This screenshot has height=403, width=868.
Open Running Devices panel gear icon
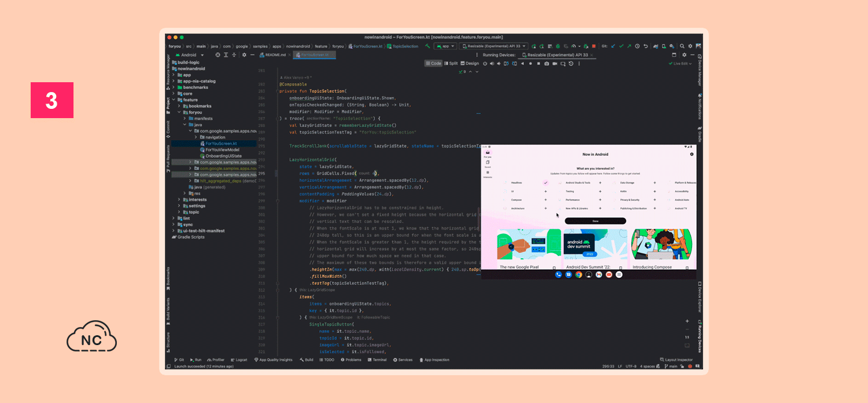click(x=684, y=54)
